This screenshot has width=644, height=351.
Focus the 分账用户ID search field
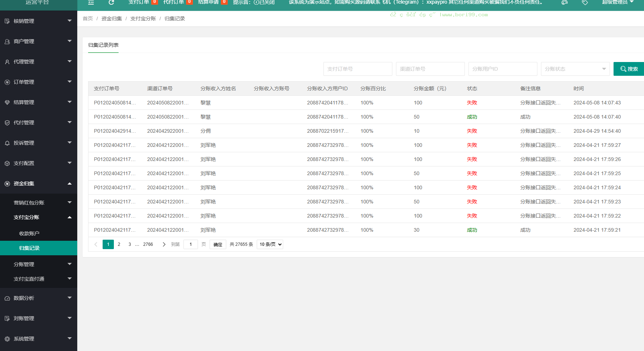503,69
